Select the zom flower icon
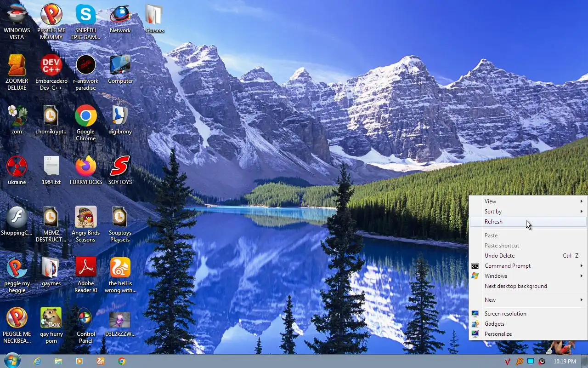This screenshot has height=368, width=588. [x=17, y=120]
